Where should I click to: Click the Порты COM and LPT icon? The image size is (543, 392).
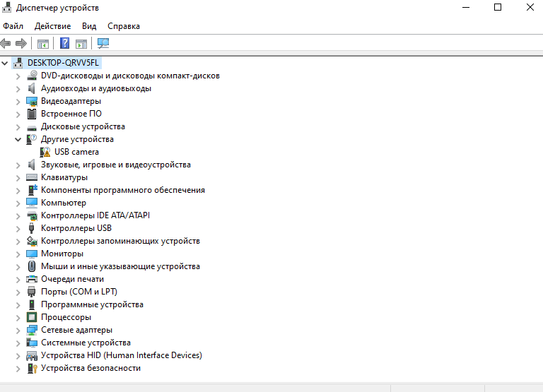pos(32,292)
